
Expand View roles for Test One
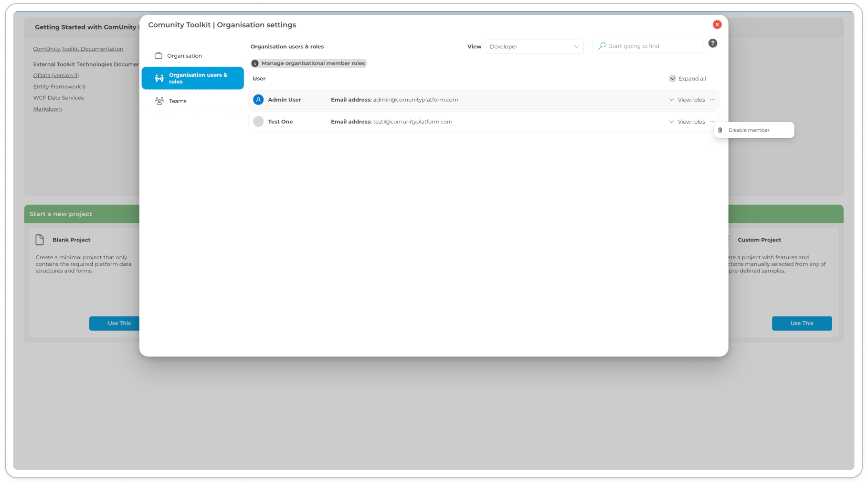(x=690, y=122)
